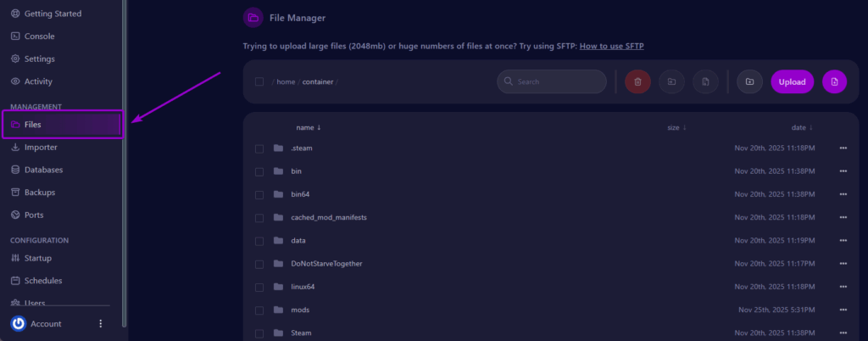This screenshot has height=341, width=868.
Task: Open the Account entry in the sidebar
Action: [46, 324]
